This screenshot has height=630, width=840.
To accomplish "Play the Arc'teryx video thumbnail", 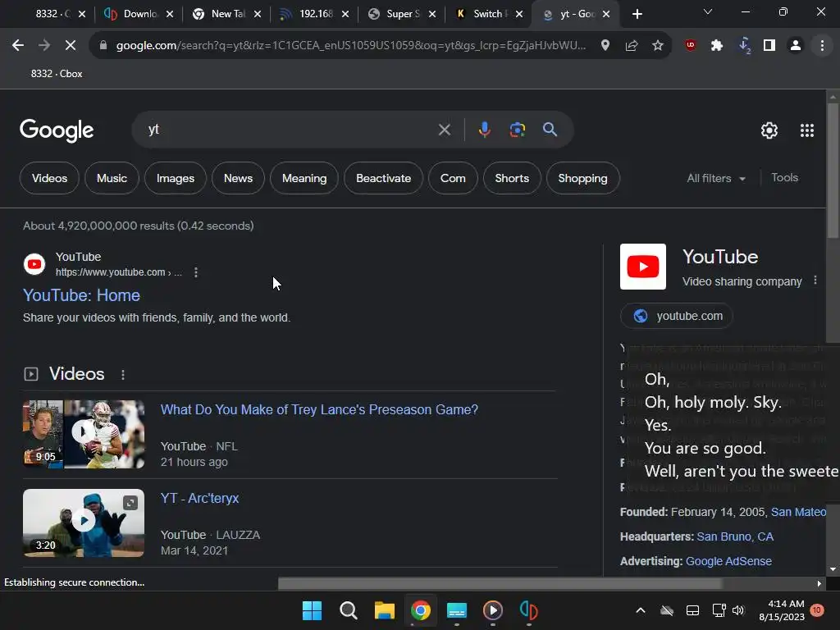I will [84, 523].
